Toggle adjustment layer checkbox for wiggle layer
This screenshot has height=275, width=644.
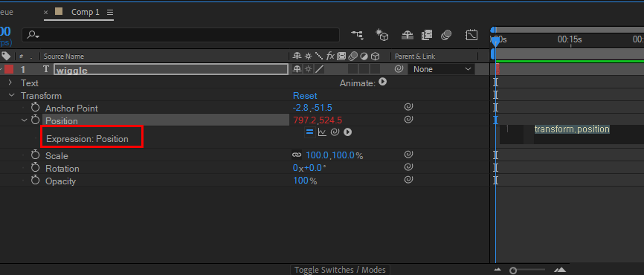pyautogui.click(x=364, y=69)
